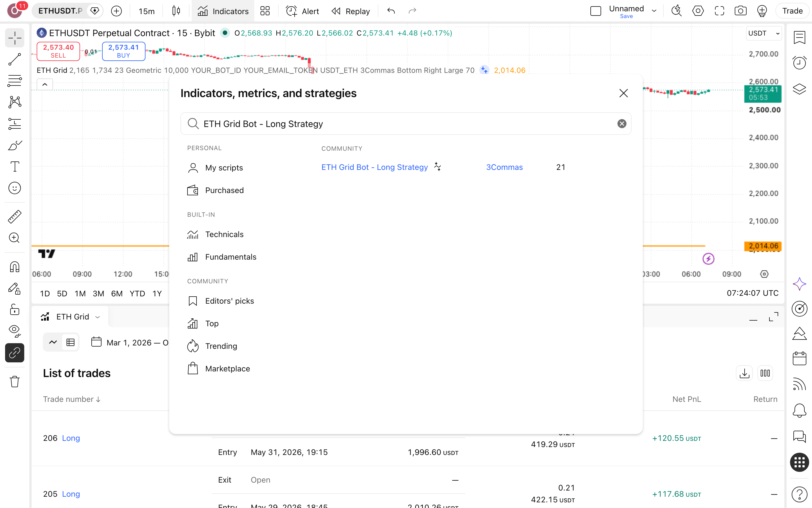Enter fullscreen mode
Image resolution: width=812 pixels, height=508 pixels.
720,11
